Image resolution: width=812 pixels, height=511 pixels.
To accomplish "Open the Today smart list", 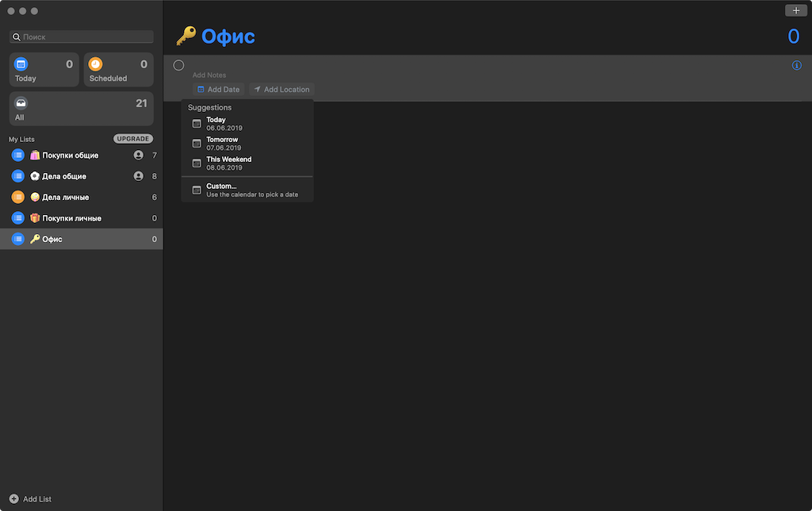I will [x=44, y=70].
